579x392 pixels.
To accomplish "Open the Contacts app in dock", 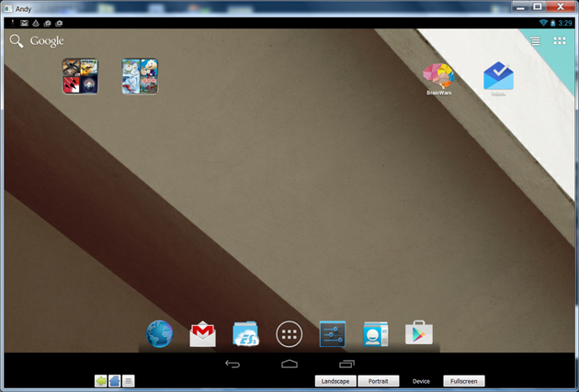I will (x=376, y=334).
